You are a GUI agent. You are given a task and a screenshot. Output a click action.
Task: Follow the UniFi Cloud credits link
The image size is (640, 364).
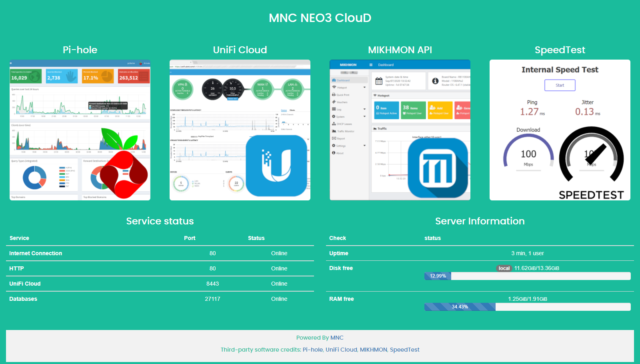pyautogui.click(x=341, y=350)
